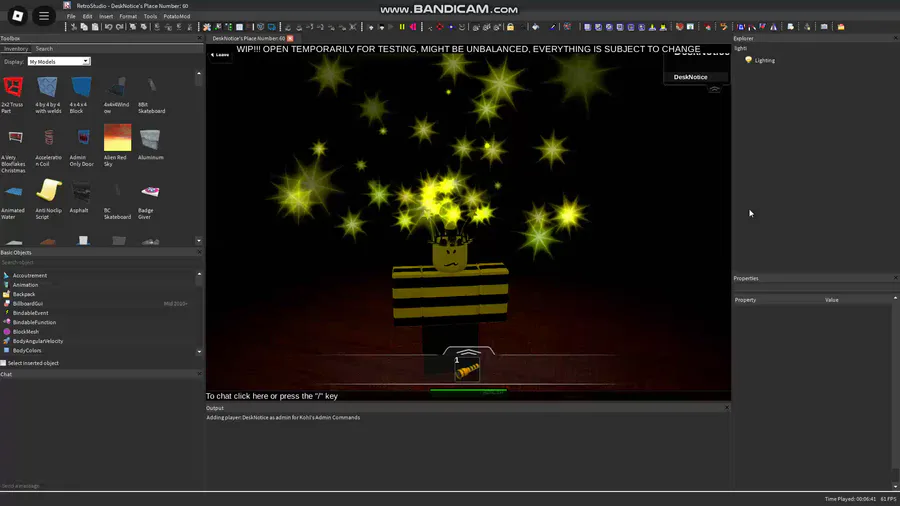Open the Insert menu
This screenshot has width=900, height=506.
click(x=106, y=16)
